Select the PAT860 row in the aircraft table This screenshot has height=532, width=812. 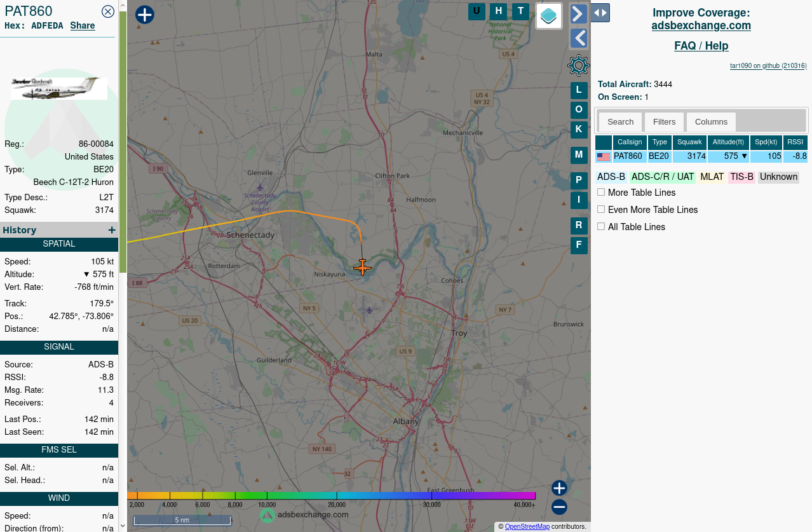click(701, 156)
